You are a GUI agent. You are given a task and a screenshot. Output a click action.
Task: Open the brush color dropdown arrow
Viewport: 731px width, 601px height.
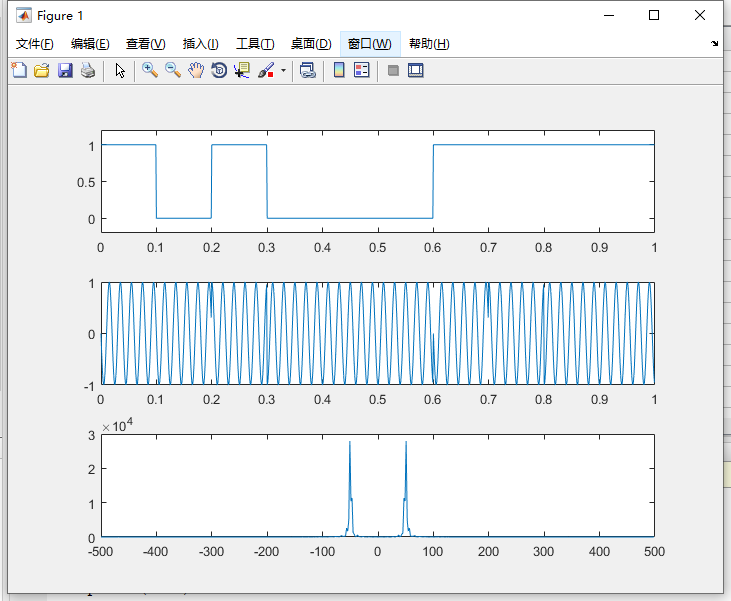[283, 71]
